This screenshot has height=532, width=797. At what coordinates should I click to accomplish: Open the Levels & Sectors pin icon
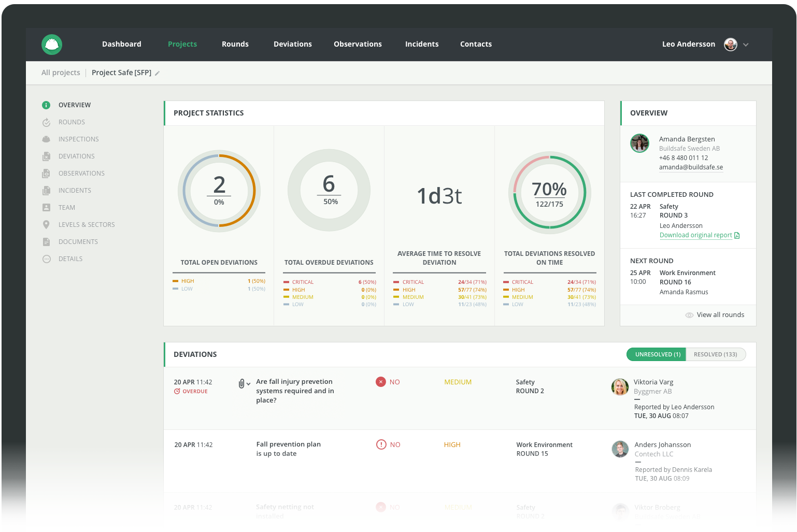(x=46, y=224)
